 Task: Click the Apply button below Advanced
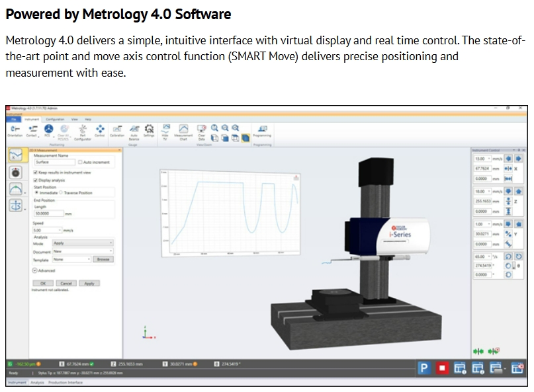click(89, 283)
